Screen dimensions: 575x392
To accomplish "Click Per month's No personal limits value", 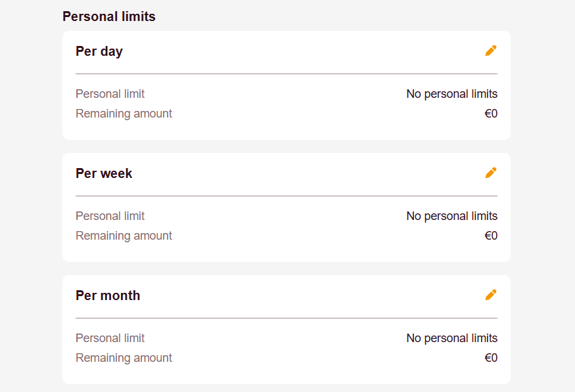I will 452,338.
